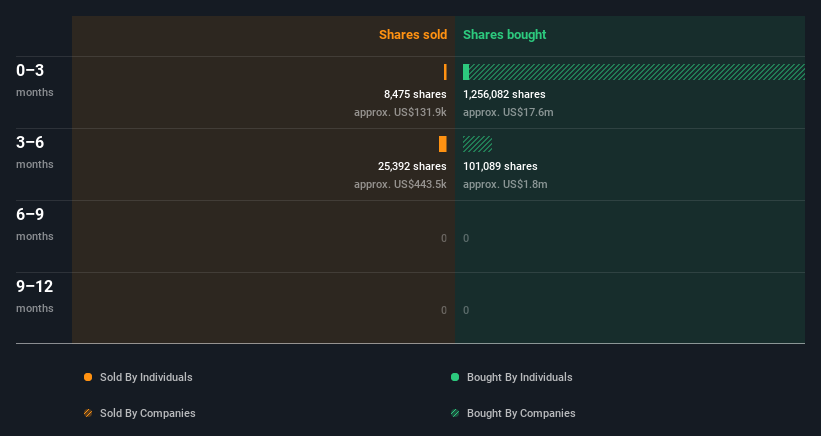The width and height of the screenshot is (821, 436).
Task: Click the 9–12 months row label
Action: tap(35, 296)
